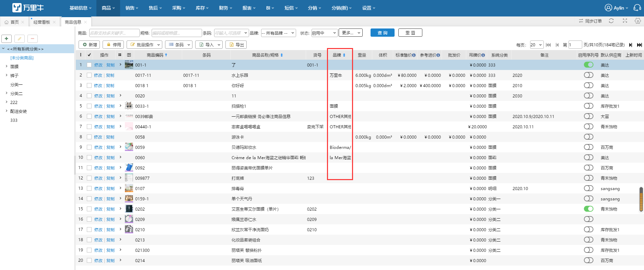This screenshot has width=644, height=270.
Task: Switch to the 经营看板 tab
Action: click(42, 22)
